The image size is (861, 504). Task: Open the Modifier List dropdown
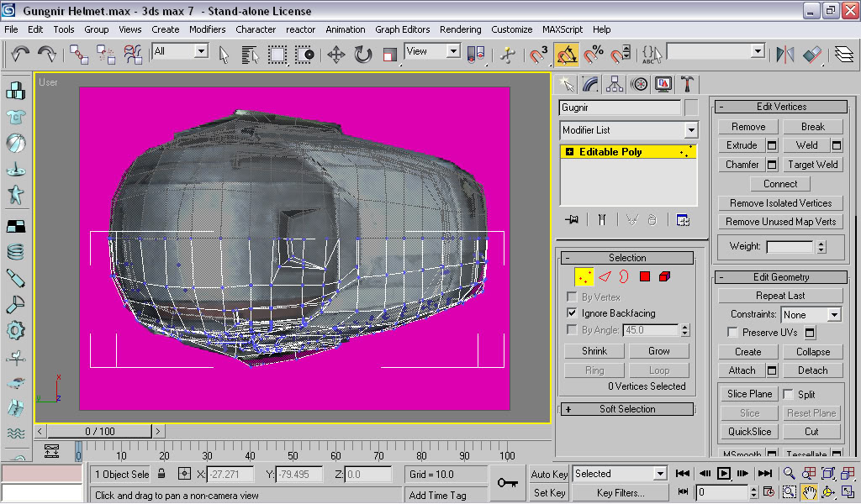[690, 130]
